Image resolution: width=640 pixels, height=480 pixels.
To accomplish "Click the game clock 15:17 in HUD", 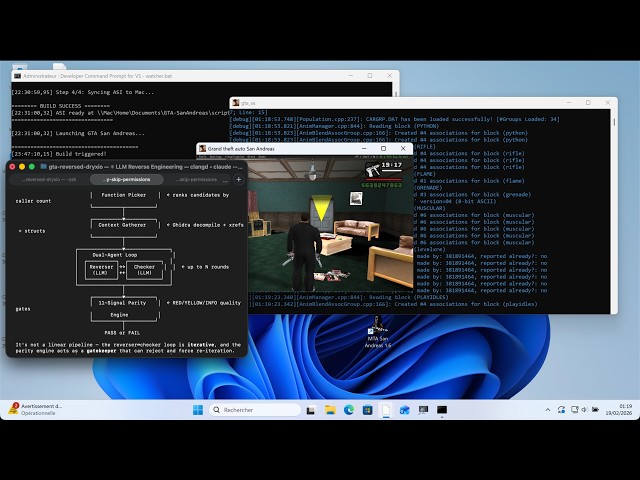I will coord(392,165).
